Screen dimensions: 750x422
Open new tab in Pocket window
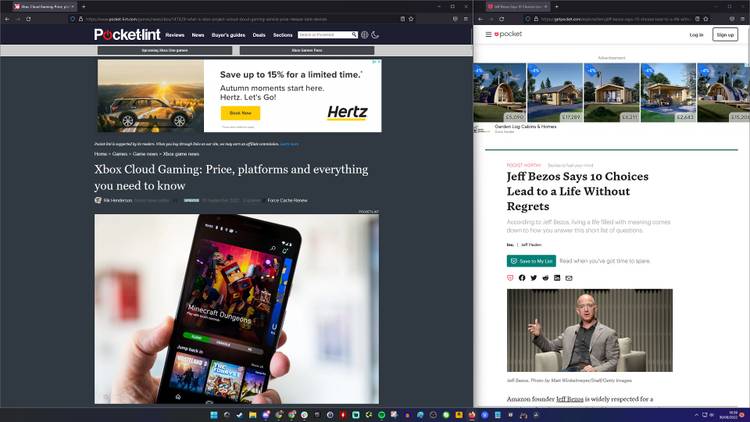click(x=557, y=7)
